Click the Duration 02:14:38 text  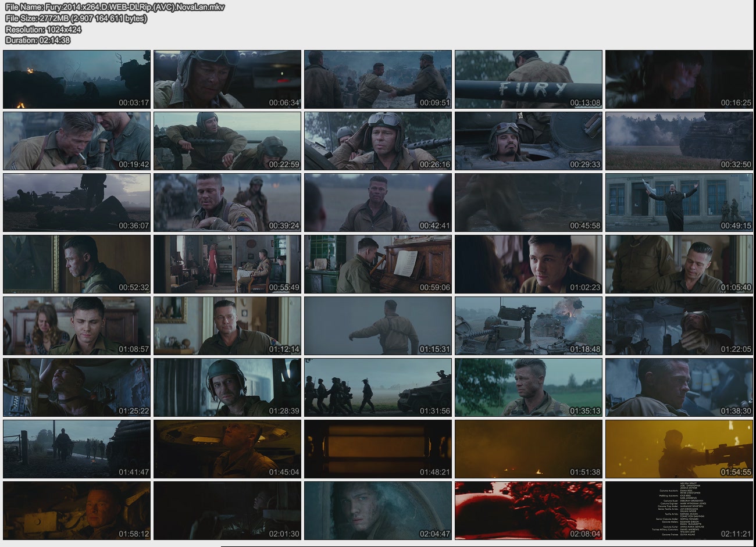[38, 40]
